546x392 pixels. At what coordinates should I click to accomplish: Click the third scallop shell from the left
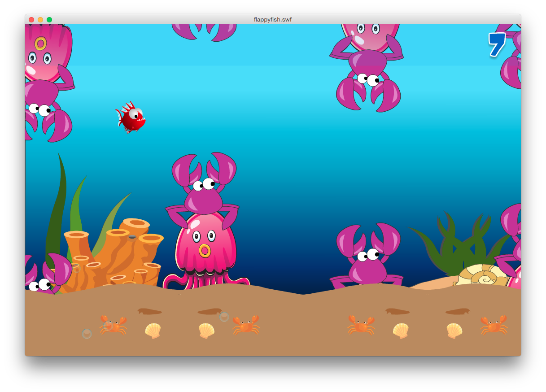(401, 331)
